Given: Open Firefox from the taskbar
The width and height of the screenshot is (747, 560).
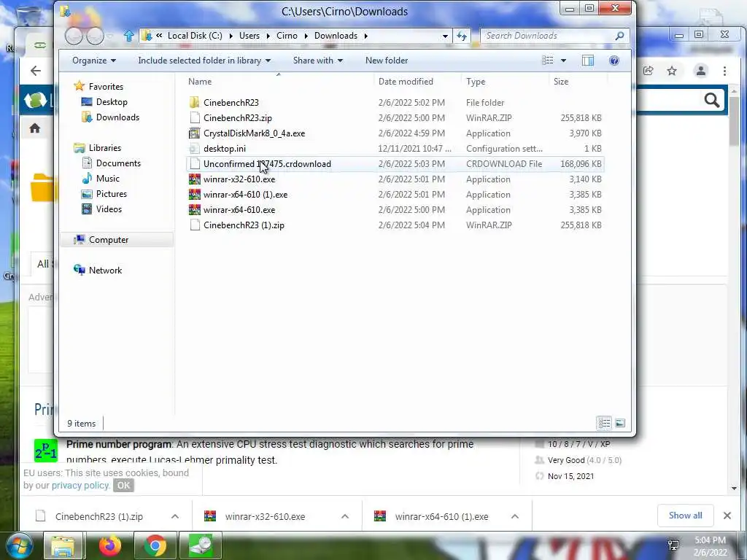Looking at the screenshot, I should 110,545.
